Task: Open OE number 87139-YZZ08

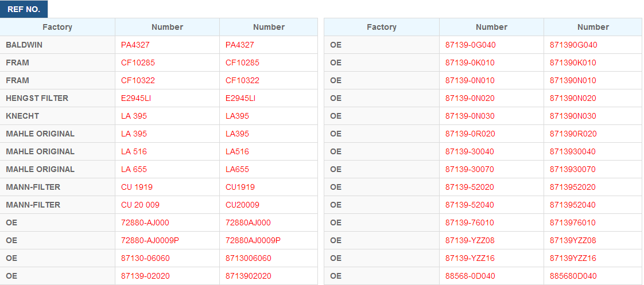Action: tap(470, 240)
